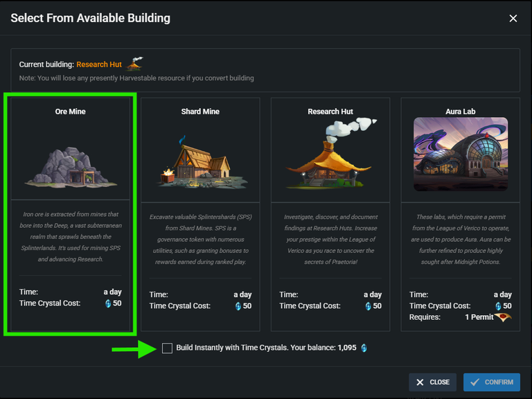Screen dimensions: 532x399
Task: Click the Permit icon in Aura Lab requirements
Action: (503, 317)
